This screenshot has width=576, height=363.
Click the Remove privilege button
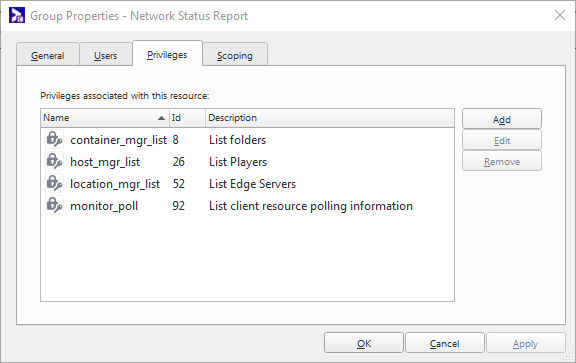(502, 161)
